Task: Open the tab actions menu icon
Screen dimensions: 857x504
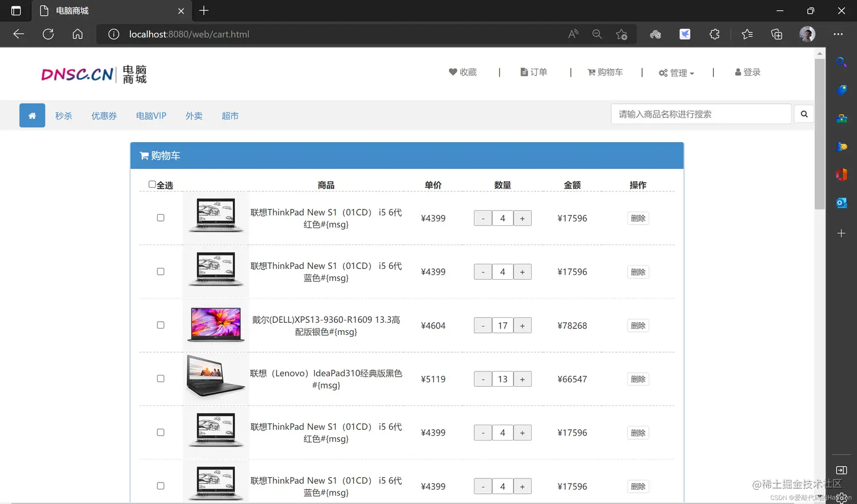Action: 16,11
